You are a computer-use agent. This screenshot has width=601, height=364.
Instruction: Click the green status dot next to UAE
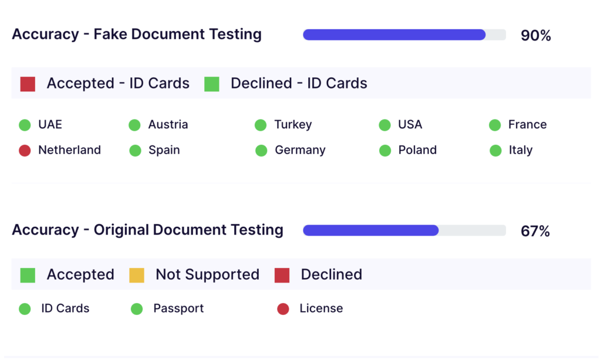tap(25, 125)
